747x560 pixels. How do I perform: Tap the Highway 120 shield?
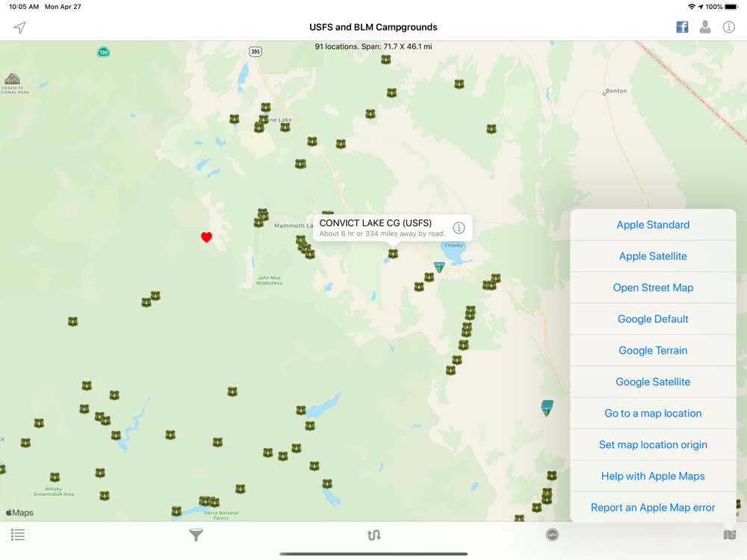103,52
